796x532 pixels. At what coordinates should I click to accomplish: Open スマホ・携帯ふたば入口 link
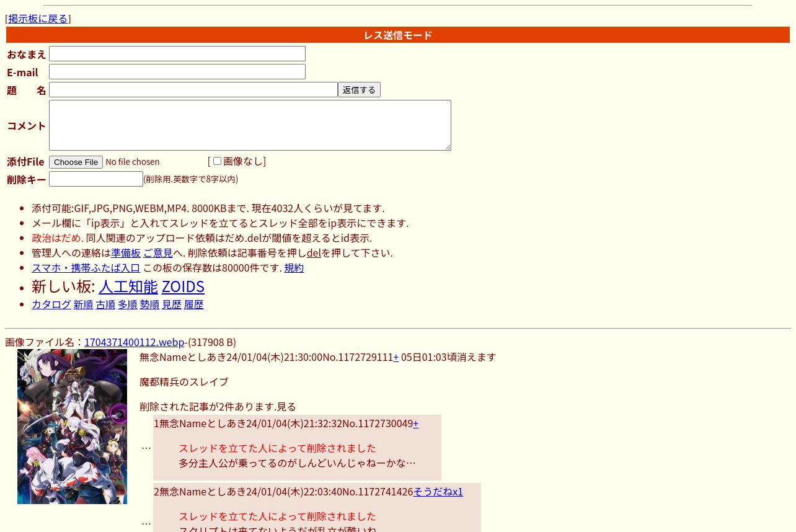(86, 268)
